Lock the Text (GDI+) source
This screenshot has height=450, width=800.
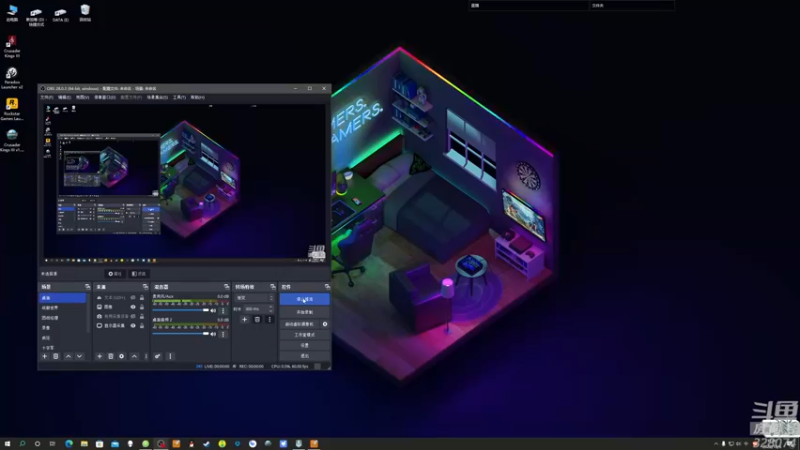coord(142,297)
